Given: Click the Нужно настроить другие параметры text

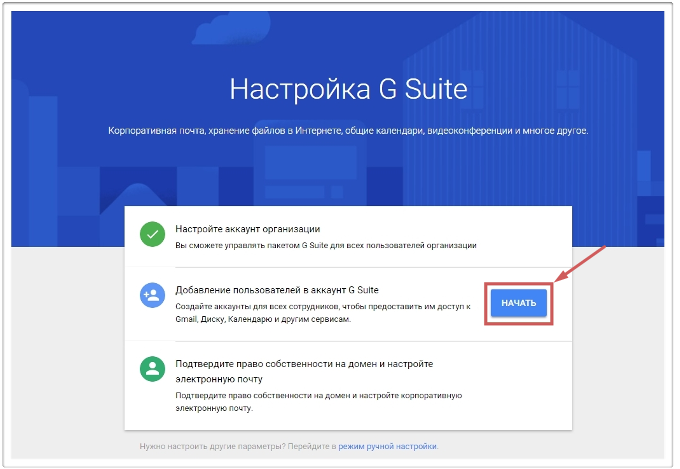Looking at the screenshot, I should click(238, 446).
